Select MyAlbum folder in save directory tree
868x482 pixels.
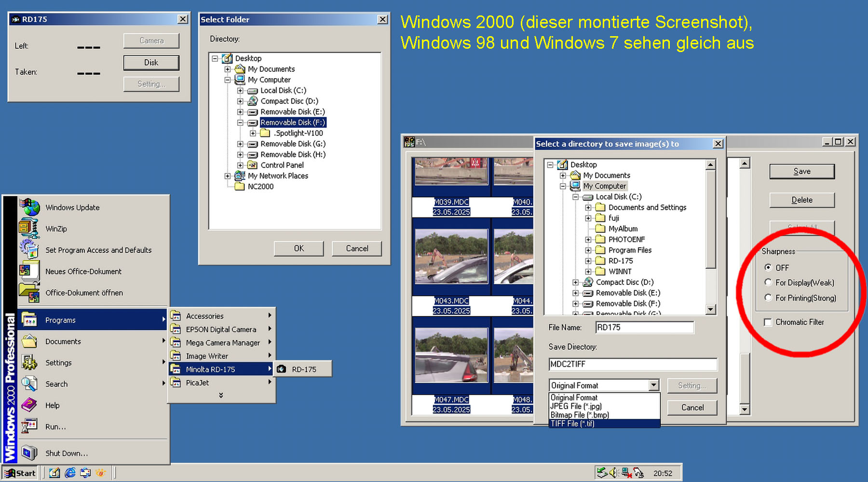click(x=623, y=229)
